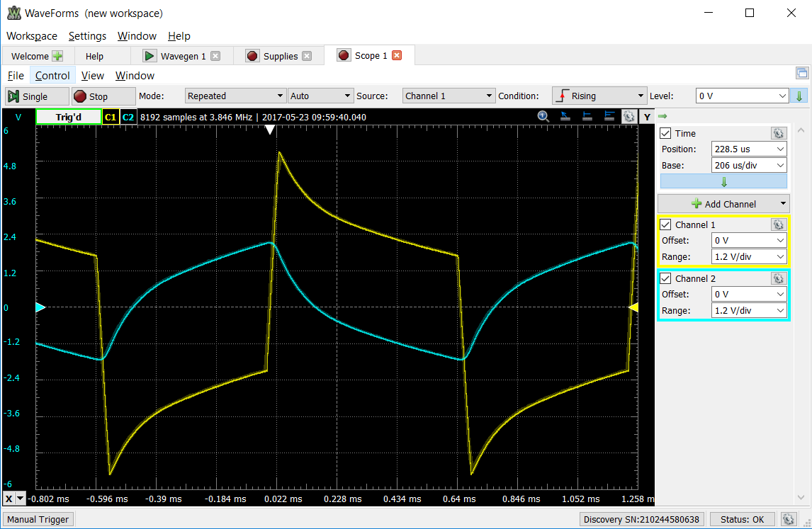Click green down arrow beside Level field

click(x=799, y=96)
